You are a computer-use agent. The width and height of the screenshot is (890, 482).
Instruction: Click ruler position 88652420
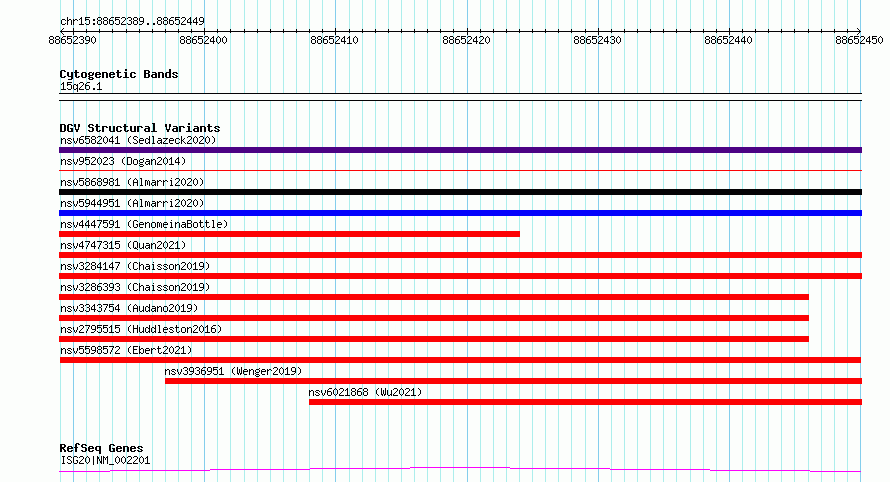click(466, 40)
